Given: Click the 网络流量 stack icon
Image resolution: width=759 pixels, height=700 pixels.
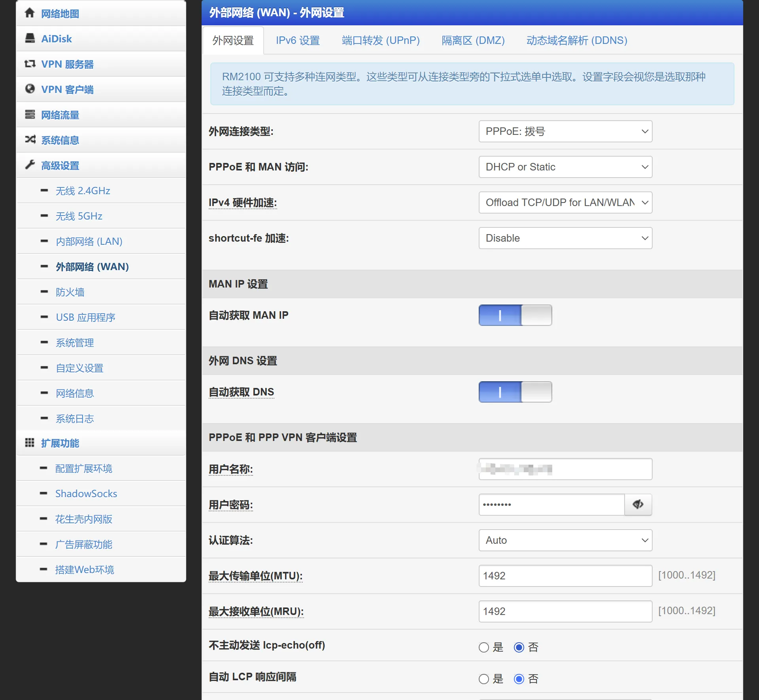Looking at the screenshot, I should pos(30,114).
